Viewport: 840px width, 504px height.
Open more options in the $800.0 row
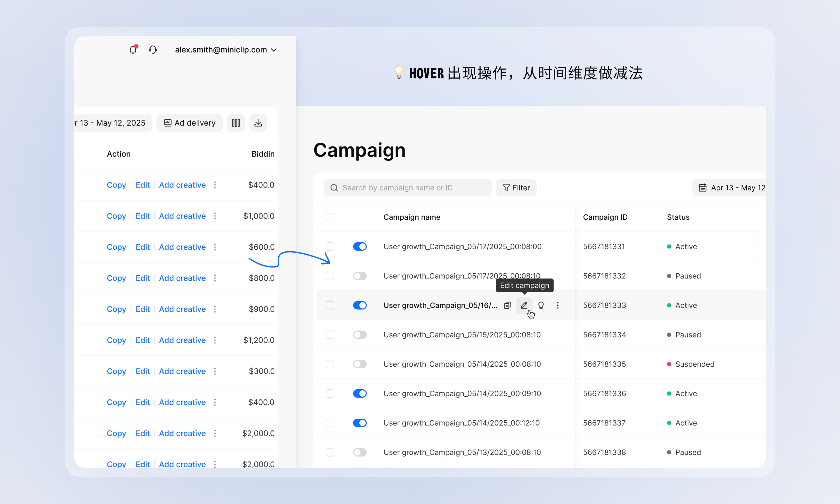[215, 278]
